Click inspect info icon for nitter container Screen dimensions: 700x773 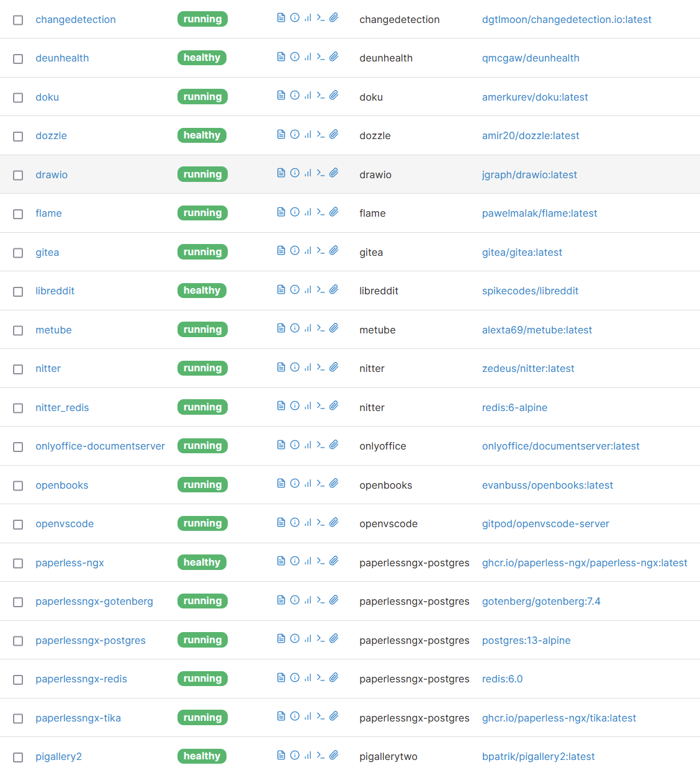[x=295, y=367]
